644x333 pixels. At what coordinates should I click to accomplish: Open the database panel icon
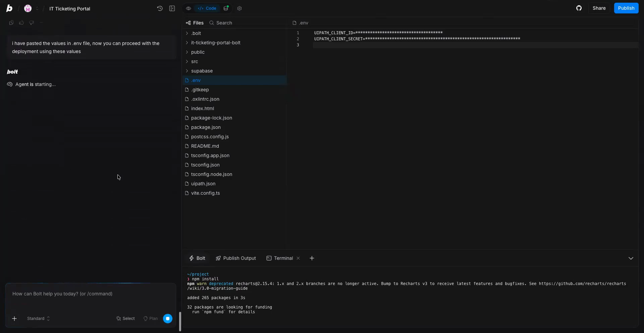226,8
